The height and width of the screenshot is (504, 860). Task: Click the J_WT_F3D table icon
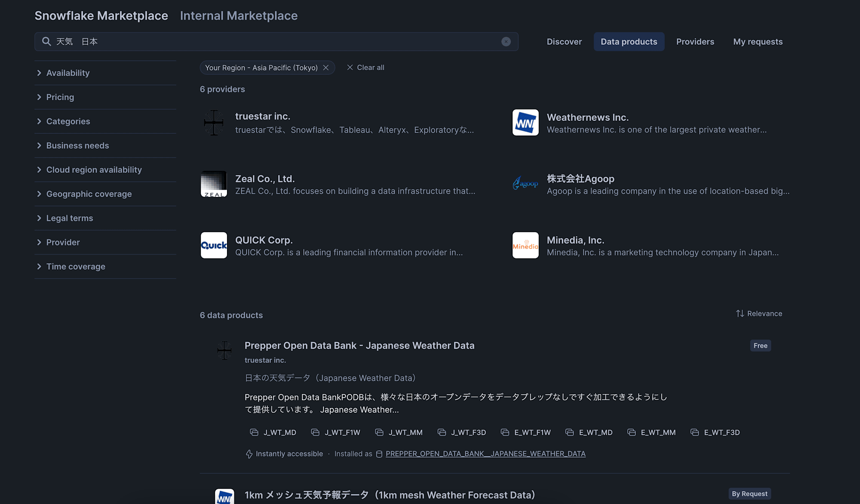tap(442, 432)
